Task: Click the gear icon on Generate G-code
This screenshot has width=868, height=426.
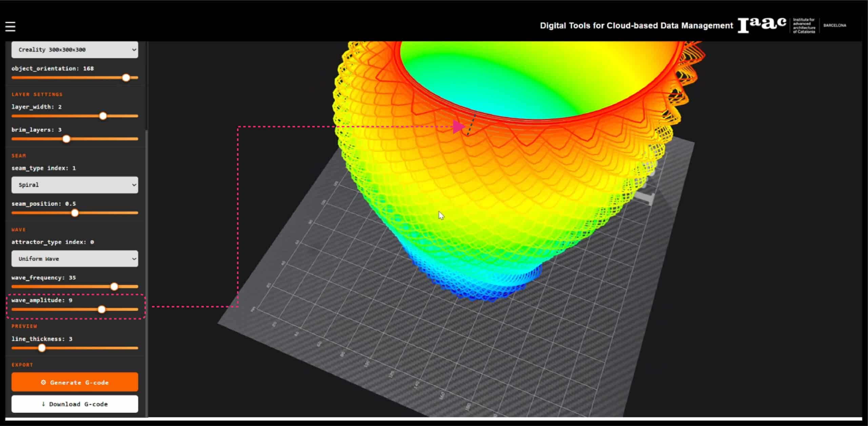Action: 43,382
